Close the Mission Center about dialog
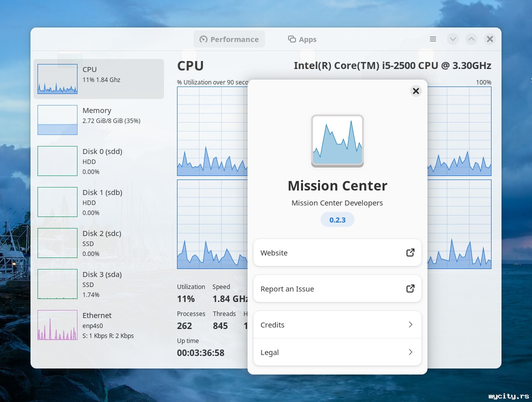 [x=415, y=91]
